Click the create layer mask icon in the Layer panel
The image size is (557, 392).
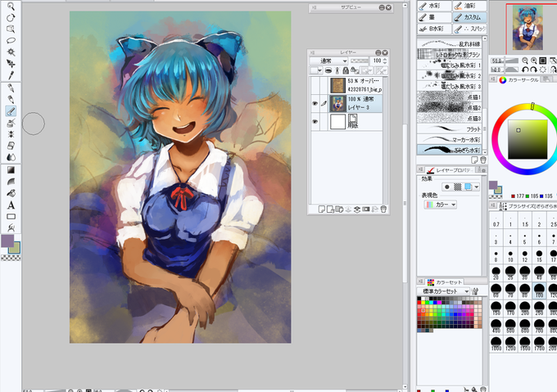[x=365, y=210]
